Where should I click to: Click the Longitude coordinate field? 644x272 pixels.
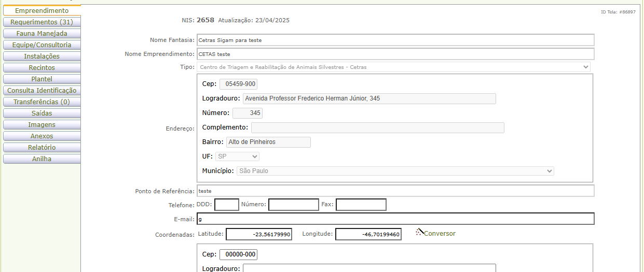368,235
